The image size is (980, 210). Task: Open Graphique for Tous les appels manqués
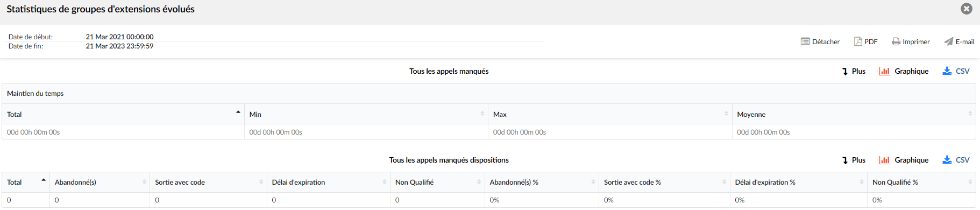coord(904,71)
